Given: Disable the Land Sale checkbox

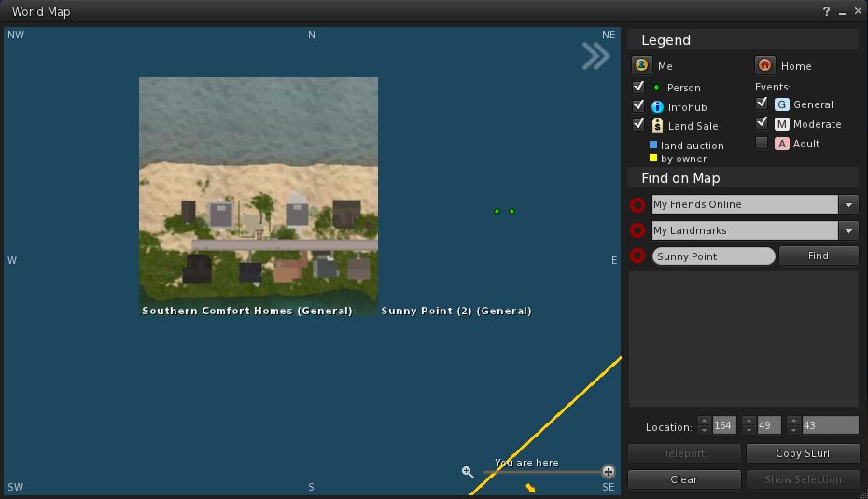Looking at the screenshot, I should (x=639, y=125).
